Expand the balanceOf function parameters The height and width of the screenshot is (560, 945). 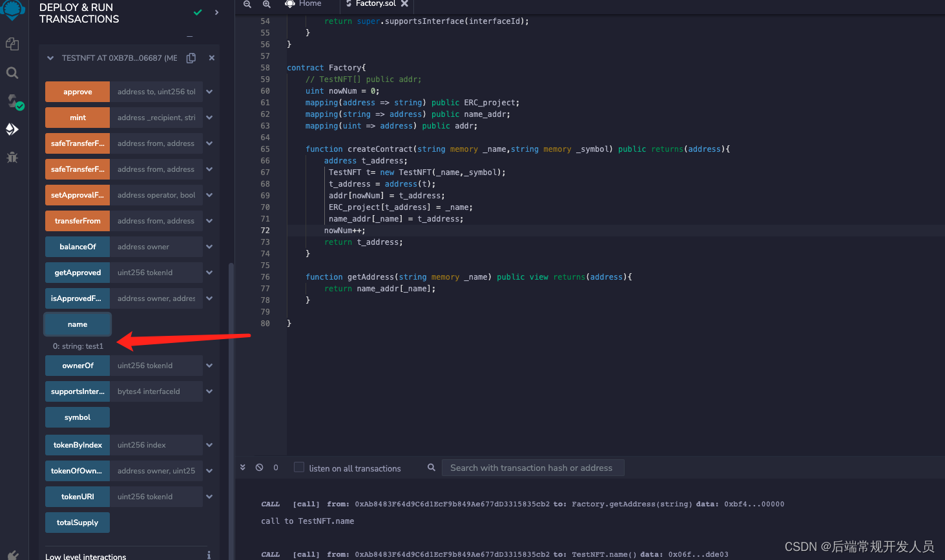click(209, 247)
